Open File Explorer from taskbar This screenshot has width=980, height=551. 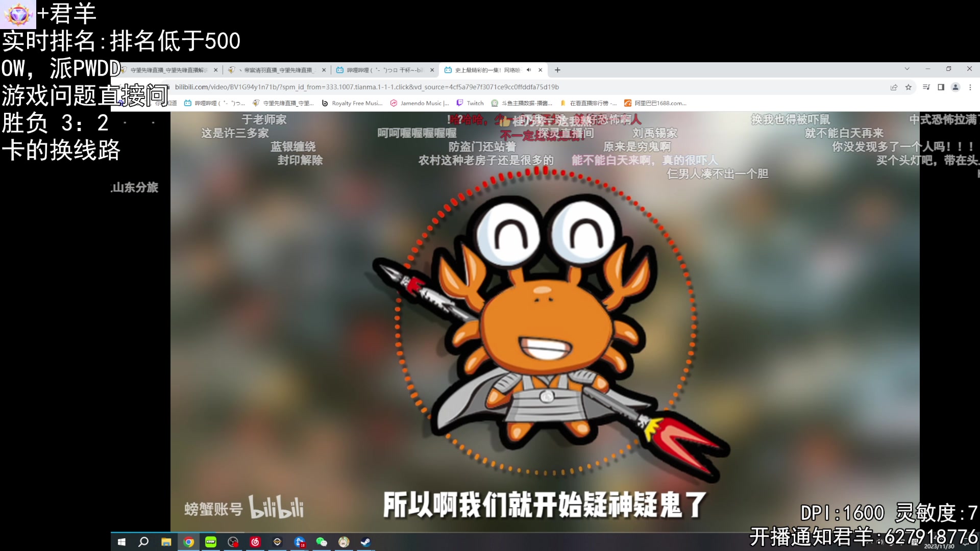pos(166,542)
